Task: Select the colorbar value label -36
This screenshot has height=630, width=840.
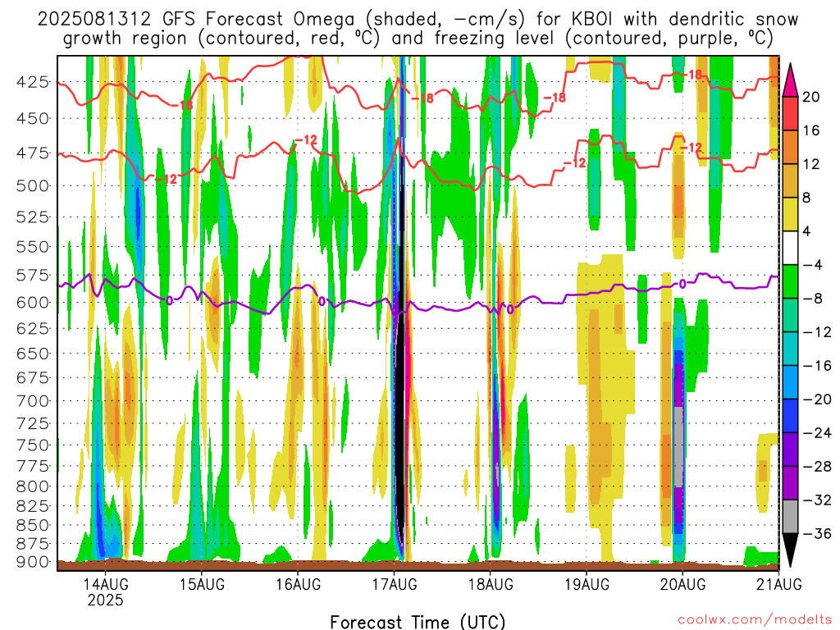Action: pos(818,533)
